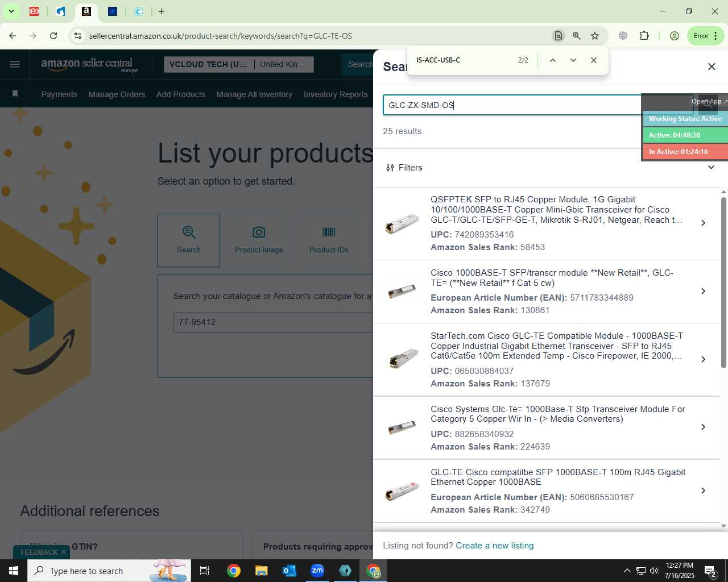Click the Windows taskbar search box

click(x=109, y=571)
